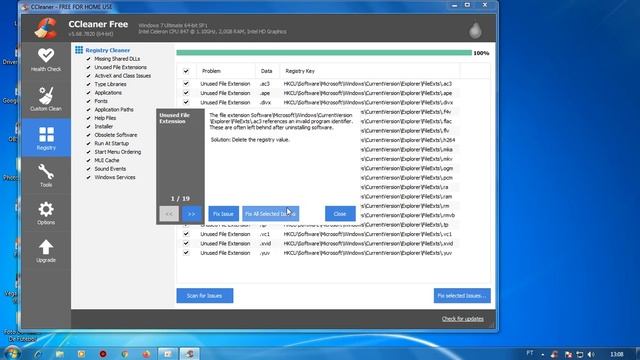Toggle Application Paths checkbox
Viewport: 640px width, 360px height.
pos(89,109)
